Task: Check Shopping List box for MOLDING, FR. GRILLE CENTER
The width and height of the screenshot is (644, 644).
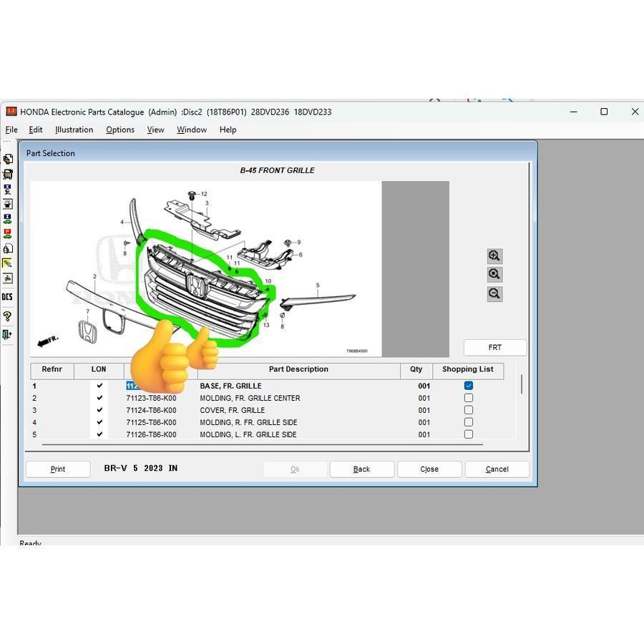Action: [469, 398]
